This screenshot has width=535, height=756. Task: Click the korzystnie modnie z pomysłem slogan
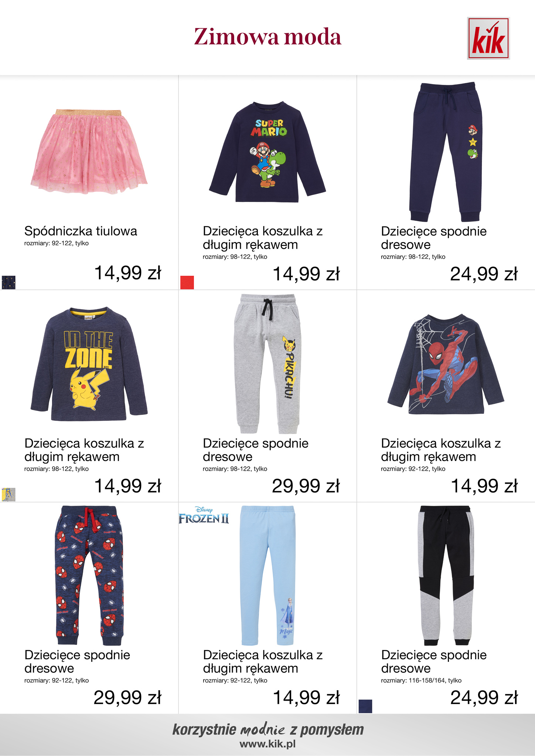(268, 729)
